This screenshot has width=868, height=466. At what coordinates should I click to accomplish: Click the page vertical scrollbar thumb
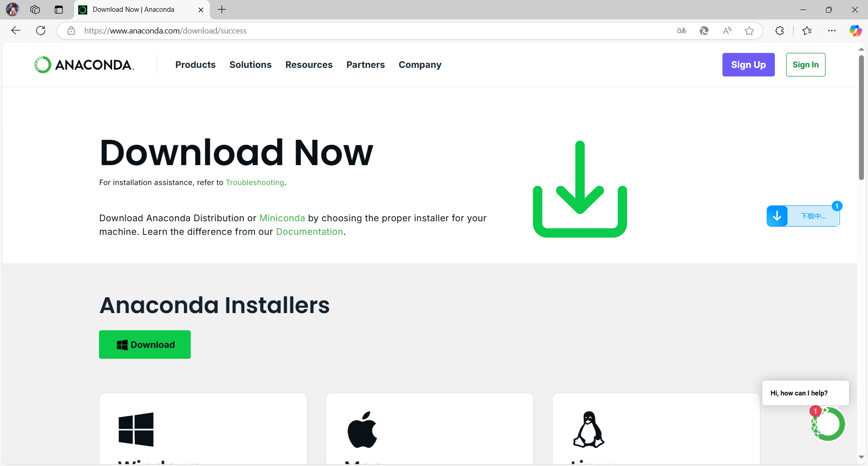(x=861, y=118)
